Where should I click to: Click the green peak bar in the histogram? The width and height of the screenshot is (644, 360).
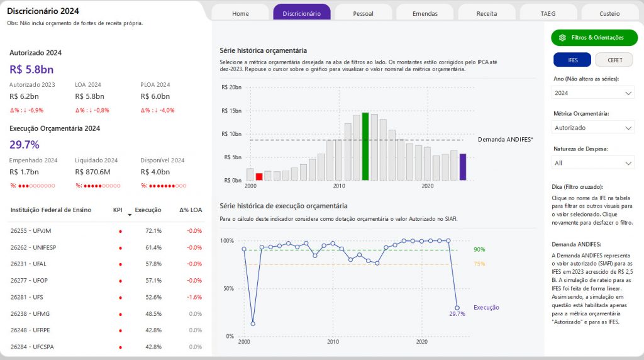tap(365, 146)
